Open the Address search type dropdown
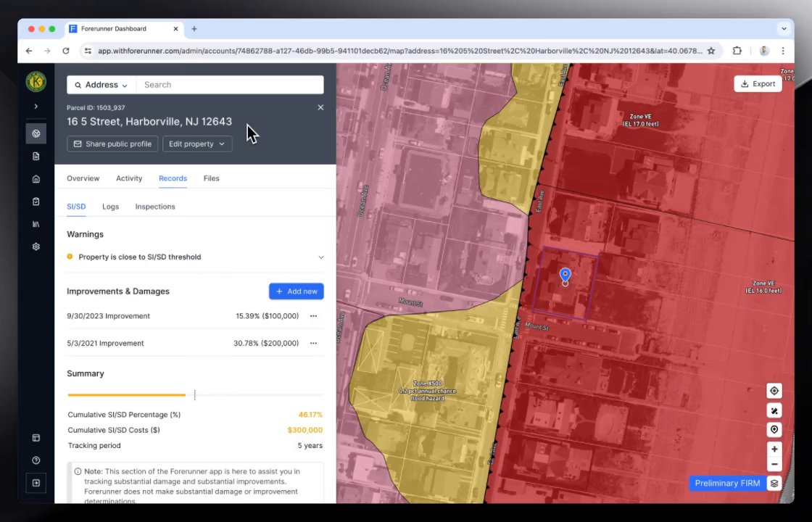Image resolution: width=812 pixels, height=522 pixels. point(101,85)
